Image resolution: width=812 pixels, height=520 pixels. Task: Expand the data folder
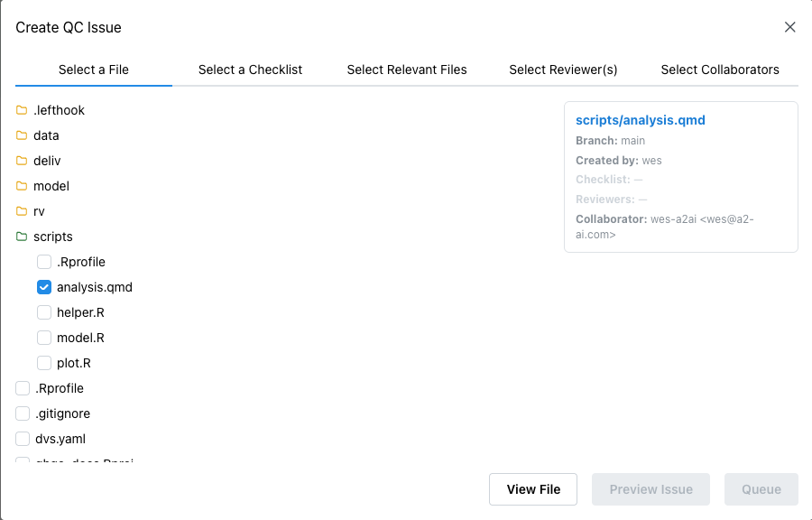click(x=46, y=135)
